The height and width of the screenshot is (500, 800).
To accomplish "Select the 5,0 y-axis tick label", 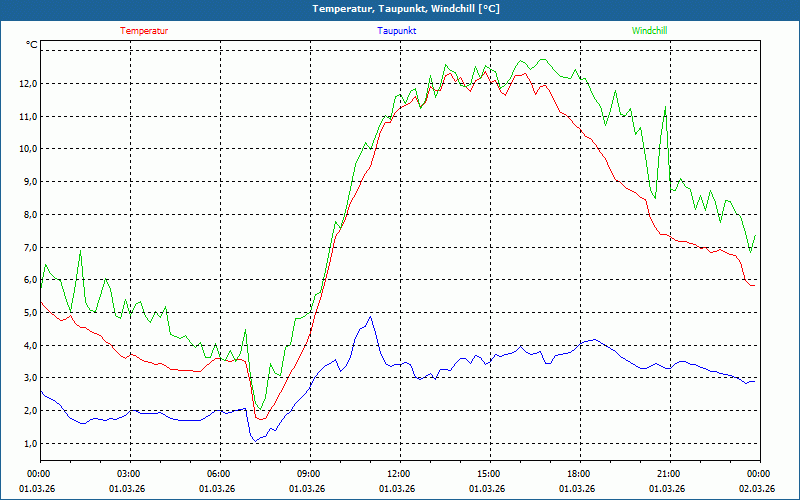I will [29, 312].
